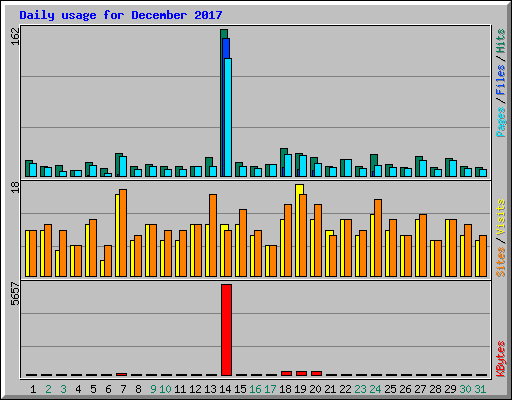Click the orange Visits bar for day 13

pyautogui.click(x=213, y=235)
